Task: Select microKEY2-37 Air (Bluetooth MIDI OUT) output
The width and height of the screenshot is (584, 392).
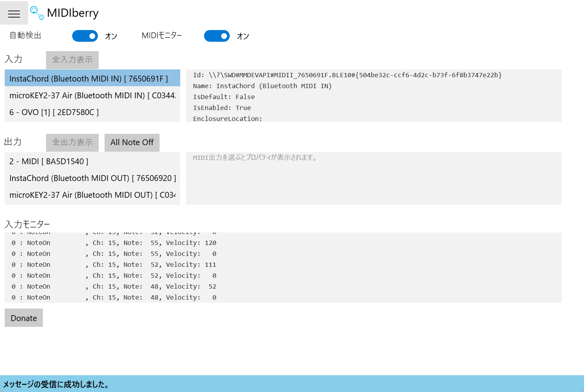Action: point(92,195)
